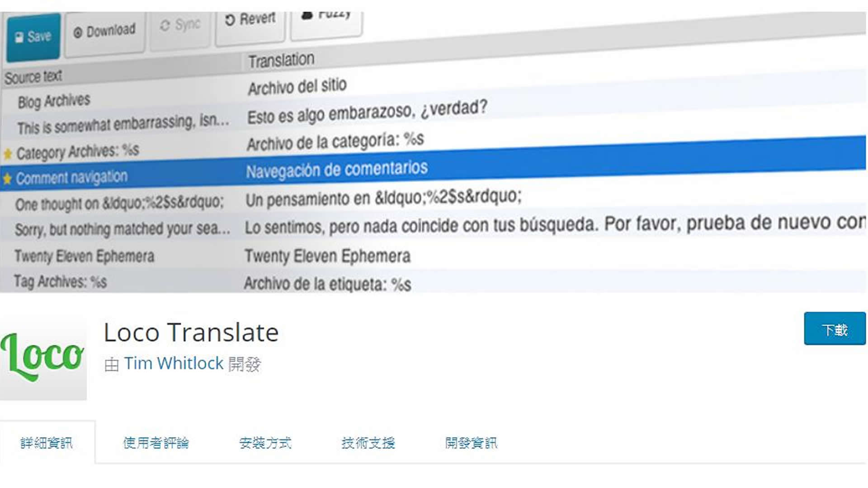The image size is (868, 488).
Task: Click the floppy disk icon on Save
Action: 19,38
